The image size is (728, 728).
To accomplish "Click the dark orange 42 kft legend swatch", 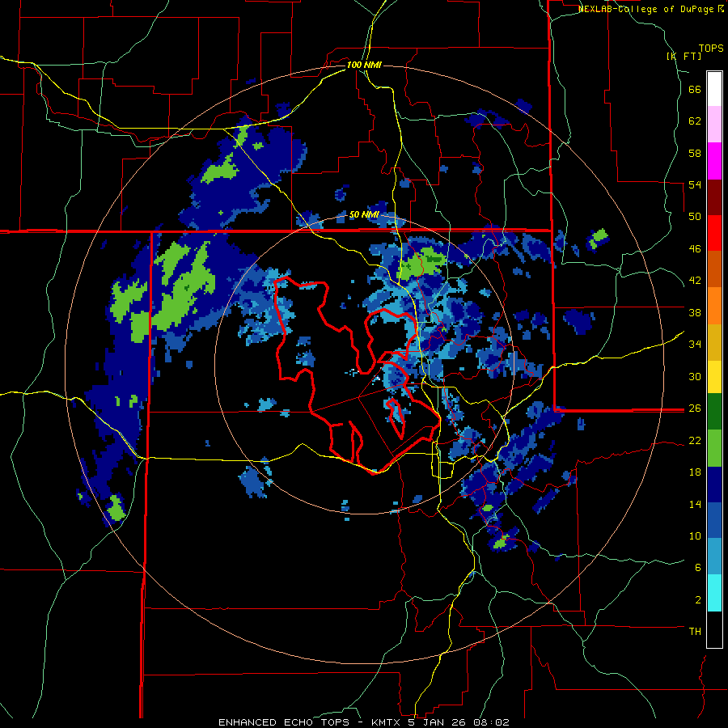I will point(714,269).
